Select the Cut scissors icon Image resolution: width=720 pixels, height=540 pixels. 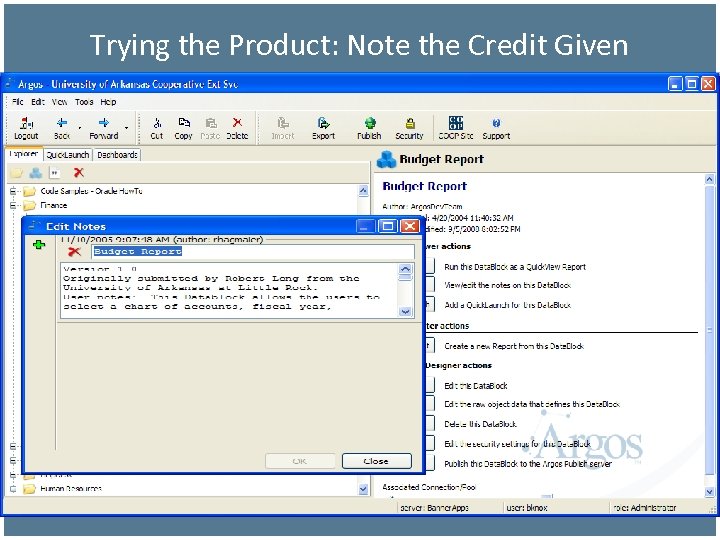tap(157, 123)
